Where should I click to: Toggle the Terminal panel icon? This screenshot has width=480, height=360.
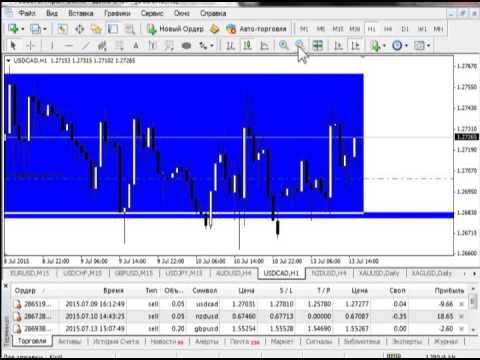tap(113, 29)
